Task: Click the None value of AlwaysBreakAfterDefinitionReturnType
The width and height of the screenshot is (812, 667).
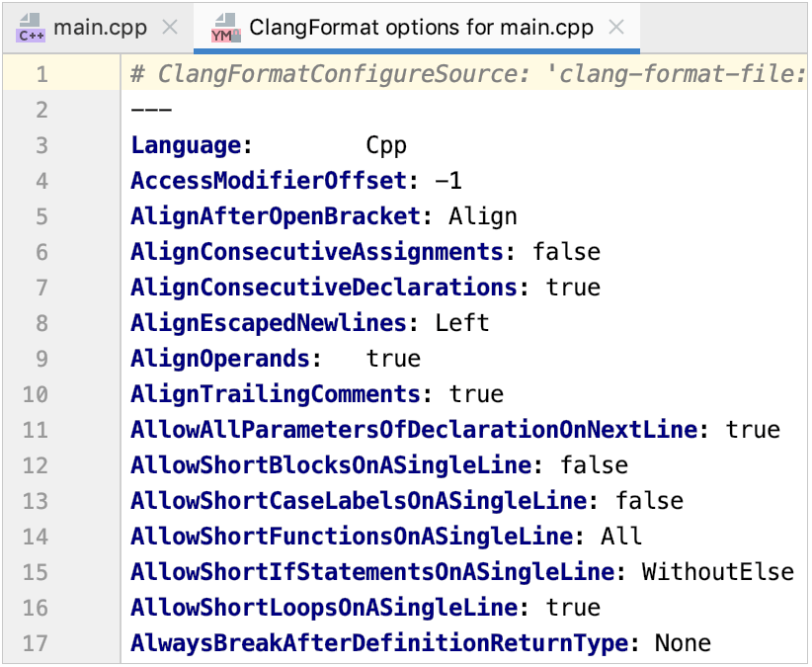Action: (x=682, y=642)
